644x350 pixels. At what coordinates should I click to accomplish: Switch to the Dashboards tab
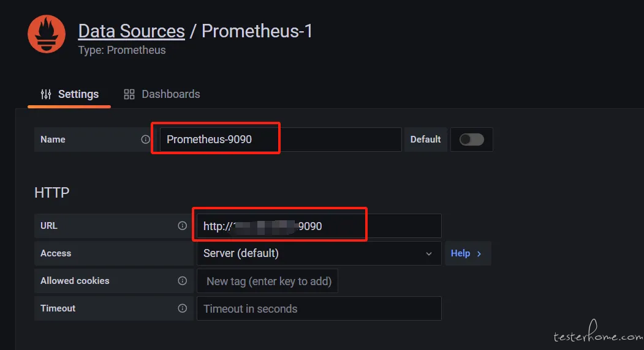click(x=162, y=94)
